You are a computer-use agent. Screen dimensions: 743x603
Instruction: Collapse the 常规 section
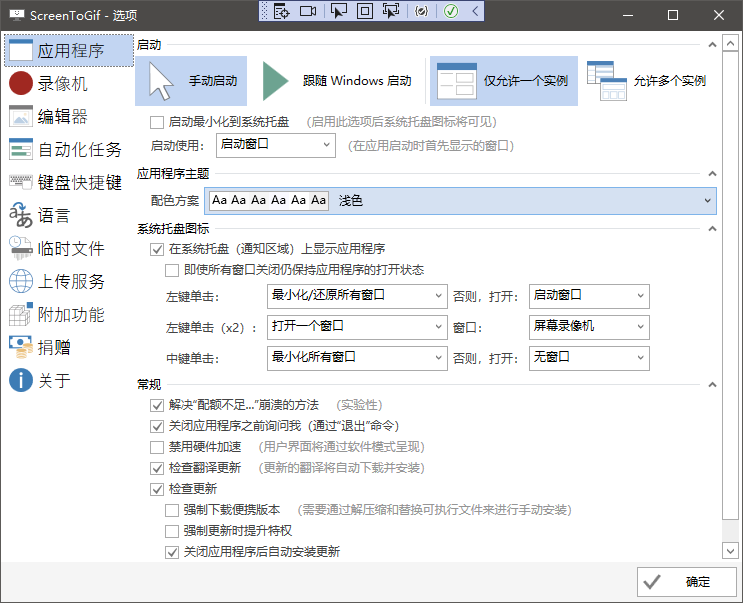(x=712, y=384)
